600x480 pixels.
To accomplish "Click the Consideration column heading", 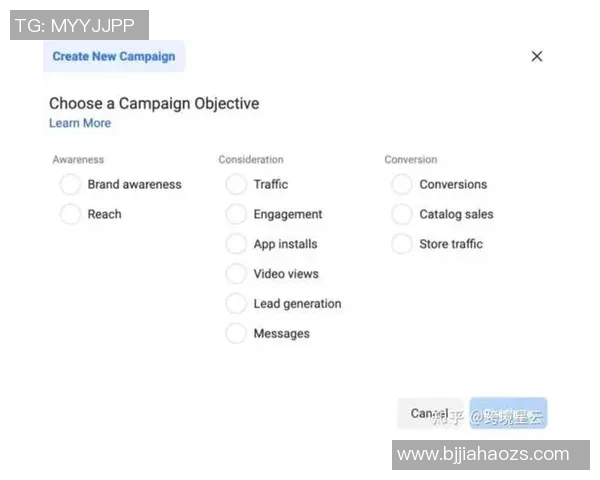I will (x=250, y=159).
